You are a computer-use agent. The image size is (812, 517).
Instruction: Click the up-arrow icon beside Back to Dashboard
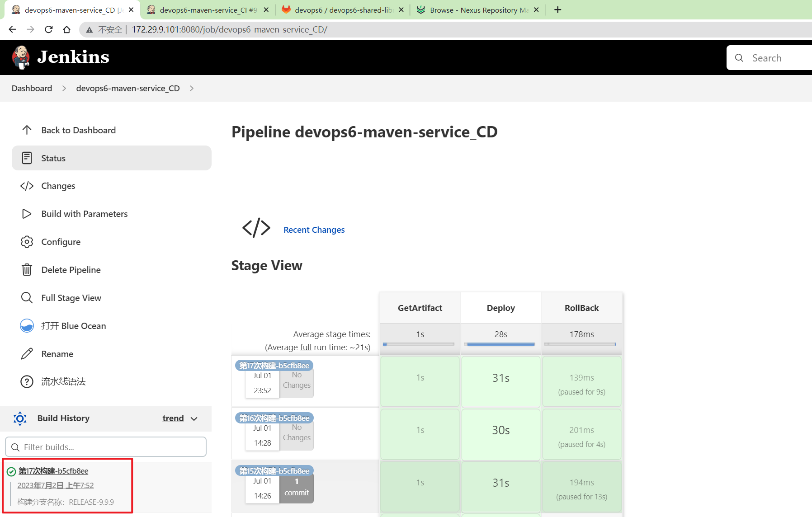(x=27, y=130)
